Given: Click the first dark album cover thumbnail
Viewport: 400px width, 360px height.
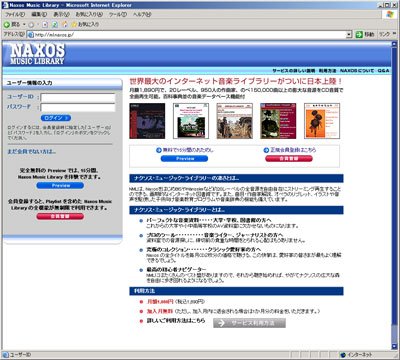Looking at the screenshot, I should (147, 121).
